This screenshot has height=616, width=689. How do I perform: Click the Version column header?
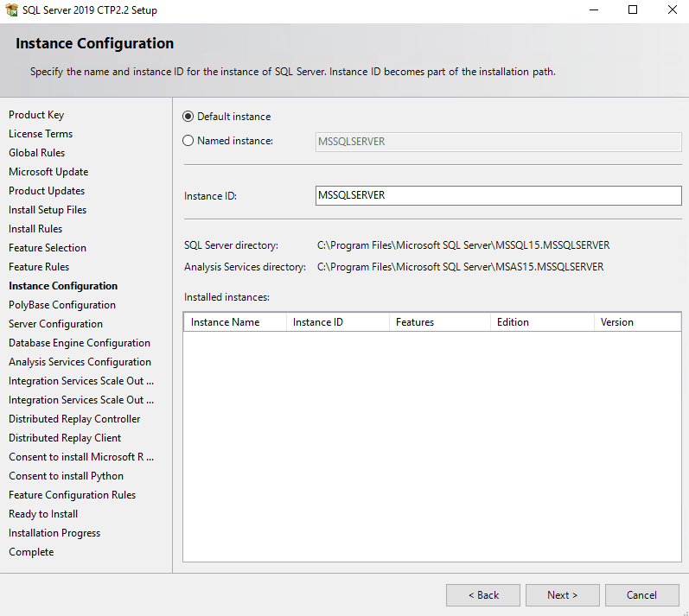(x=638, y=322)
